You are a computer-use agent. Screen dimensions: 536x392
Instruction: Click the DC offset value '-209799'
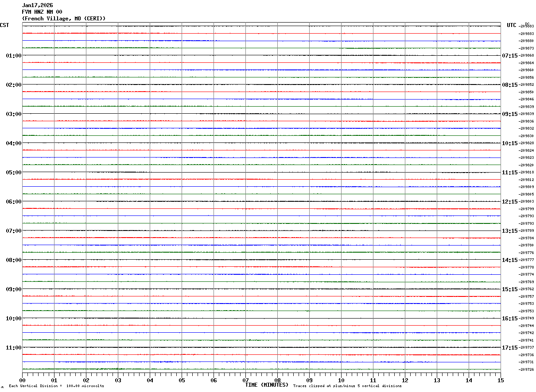[527, 209]
